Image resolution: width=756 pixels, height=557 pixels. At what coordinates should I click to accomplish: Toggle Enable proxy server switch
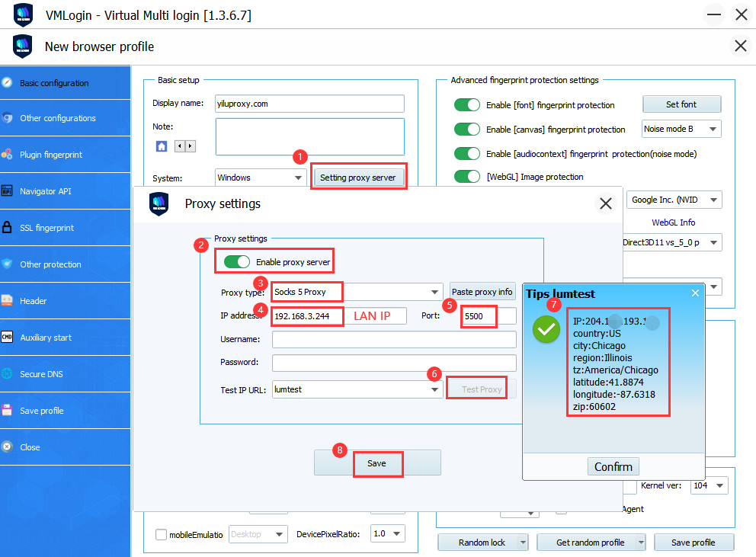click(237, 262)
